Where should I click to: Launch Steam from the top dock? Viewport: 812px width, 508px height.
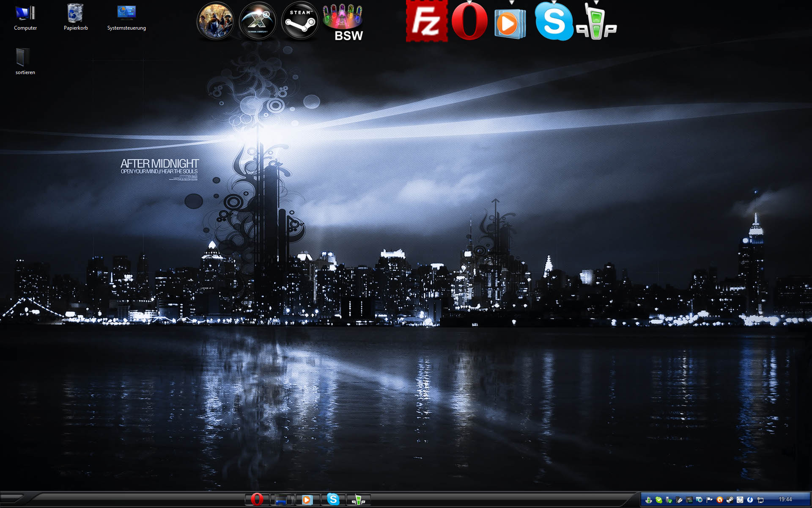point(300,21)
